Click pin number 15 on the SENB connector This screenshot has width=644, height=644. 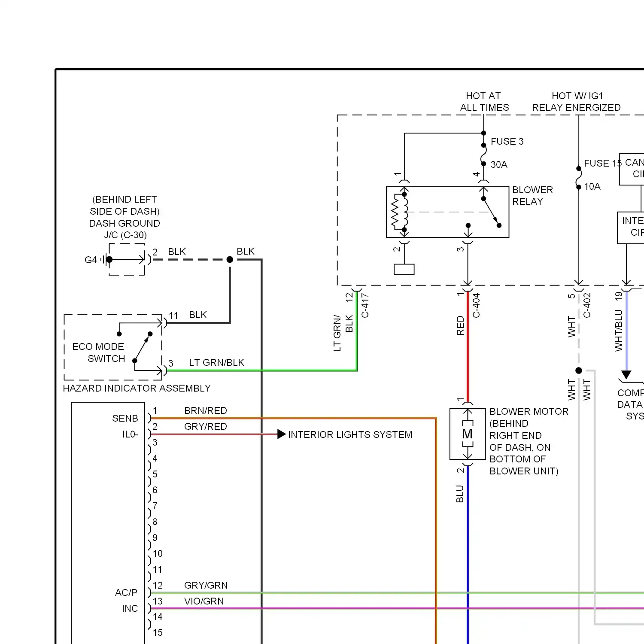(x=158, y=632)
